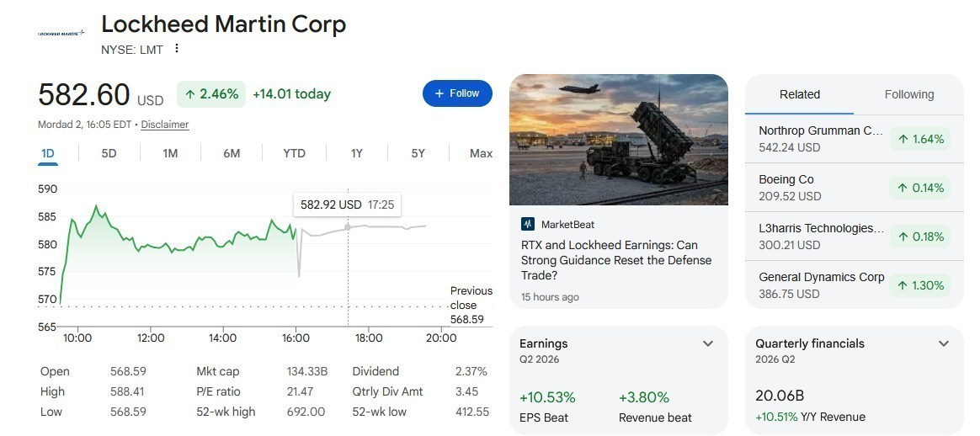The height and width of the screenshot is (436, 980).
Task: Click Northrop Grumman's 1.64% up-arrow badge
Action: click(x=920, y=139)
